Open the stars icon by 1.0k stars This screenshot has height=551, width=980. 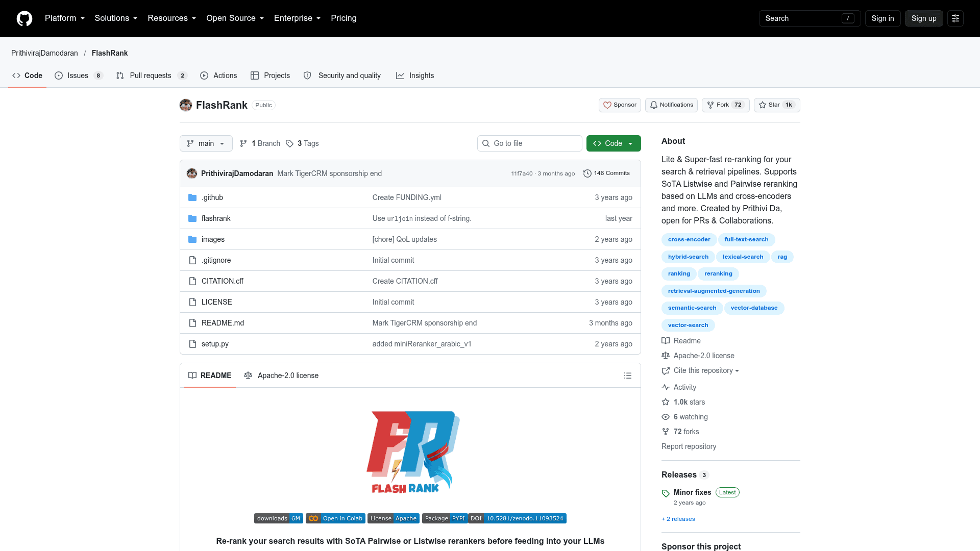(666, 402)
